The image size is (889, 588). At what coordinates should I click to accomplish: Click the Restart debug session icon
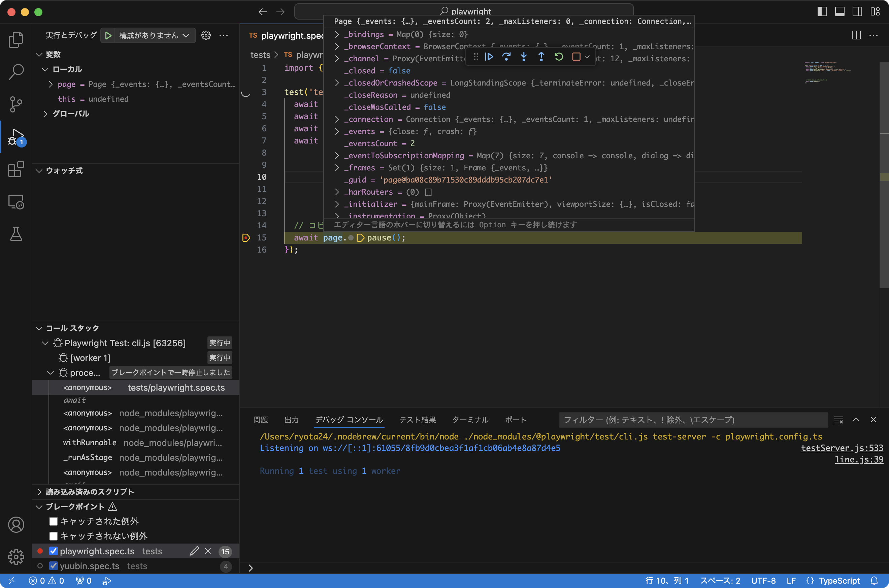(x=559, y=57)
